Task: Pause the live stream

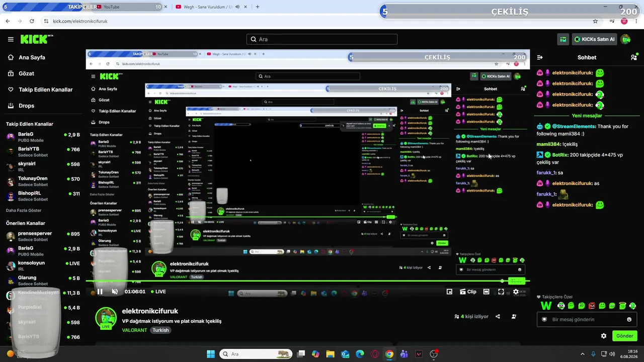Action: coord(100,292)
